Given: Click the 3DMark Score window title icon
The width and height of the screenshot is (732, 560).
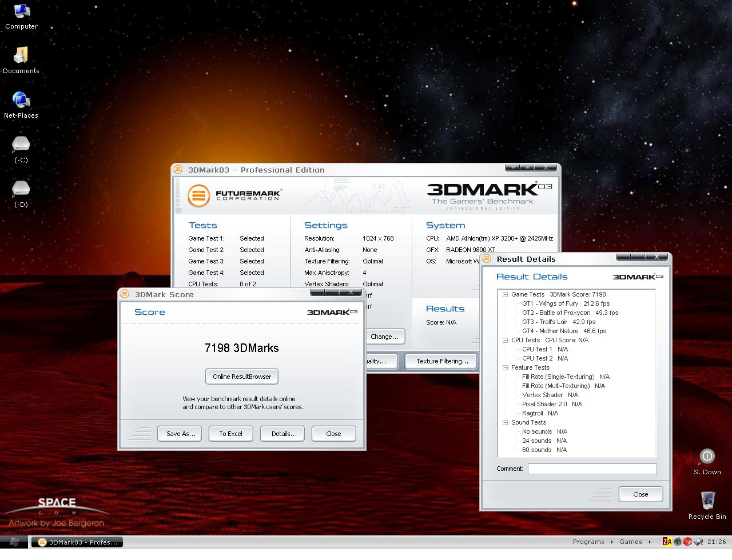Looking at the screenshot, I should [x=125, y=294].
